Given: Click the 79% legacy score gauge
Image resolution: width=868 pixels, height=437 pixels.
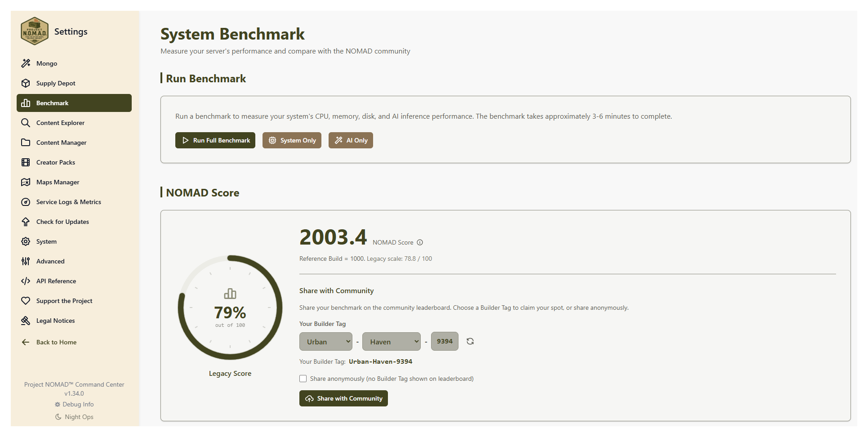Looking at the screenshot, I should (230, 308).
